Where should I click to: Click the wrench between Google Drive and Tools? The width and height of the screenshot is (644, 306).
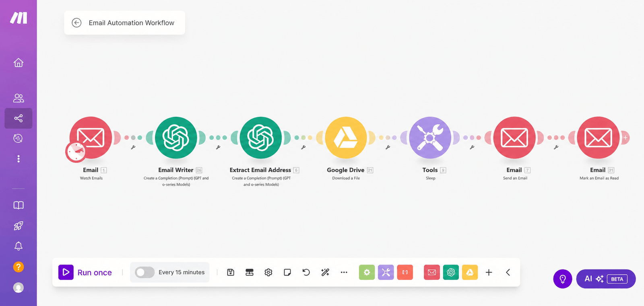click(388, 148)
